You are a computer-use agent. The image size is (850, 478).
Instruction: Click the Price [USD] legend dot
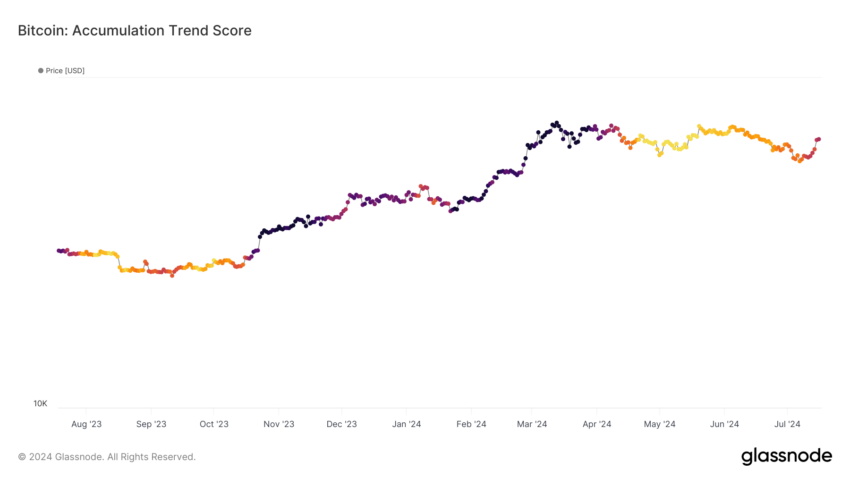41,70
